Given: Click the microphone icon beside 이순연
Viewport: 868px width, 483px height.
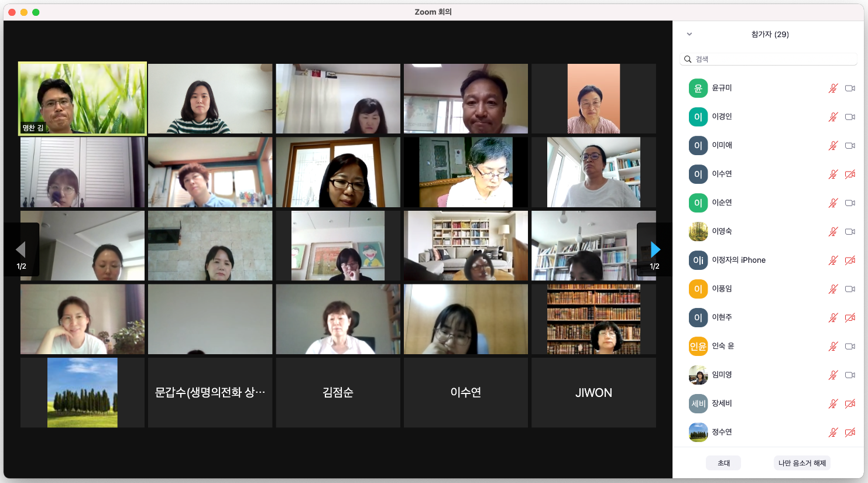Looking at the screenshot, I should (833, 203).
